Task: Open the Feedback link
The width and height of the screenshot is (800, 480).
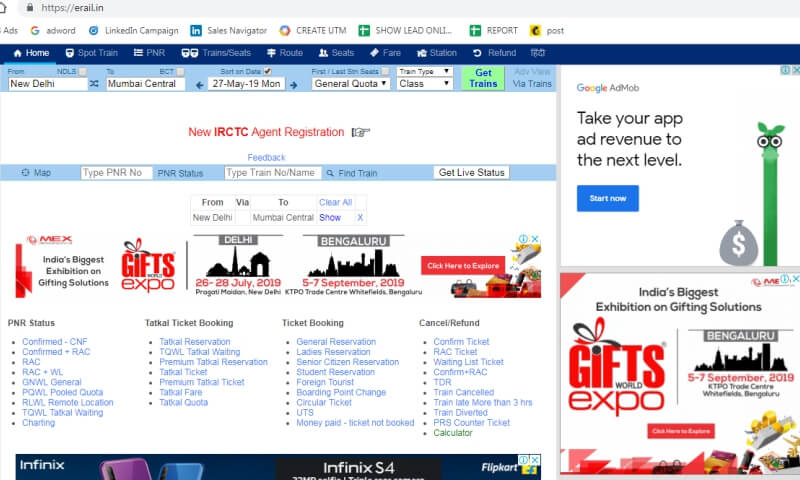Action: point(266,158)
